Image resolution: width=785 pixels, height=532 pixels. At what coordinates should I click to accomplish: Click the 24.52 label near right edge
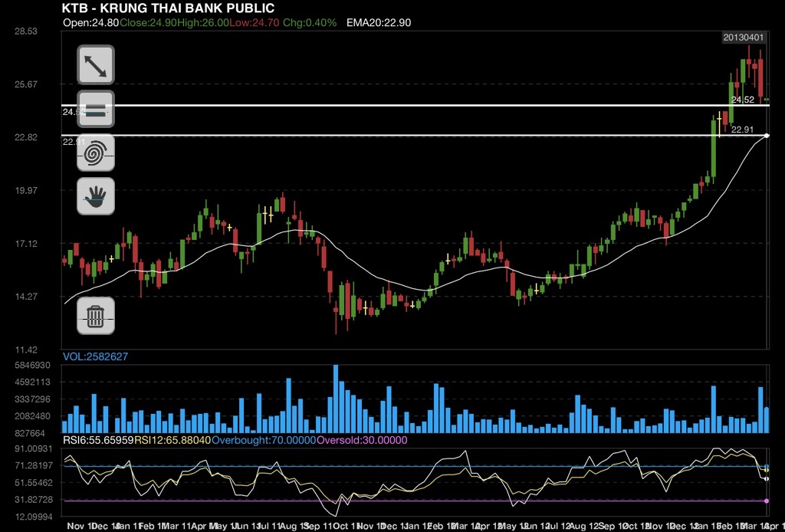coord(742,100)
